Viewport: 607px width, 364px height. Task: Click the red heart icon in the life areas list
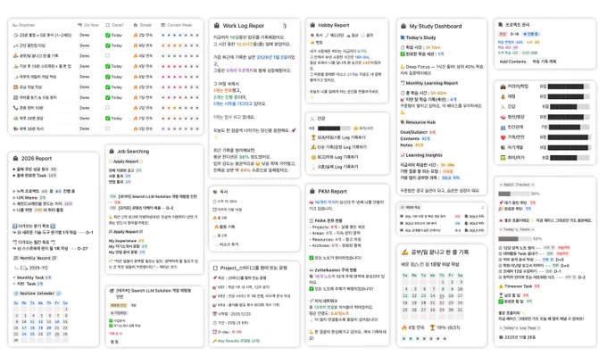(x=503, y=137)
